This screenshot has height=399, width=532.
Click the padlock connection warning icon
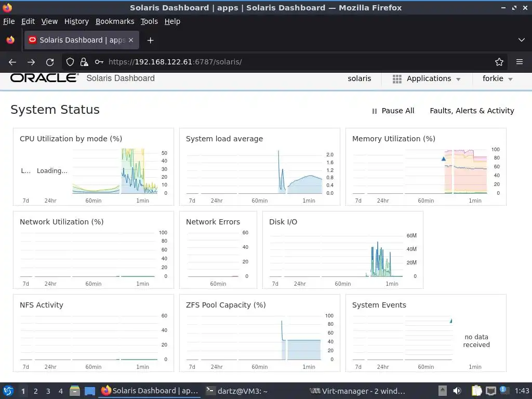84,62
